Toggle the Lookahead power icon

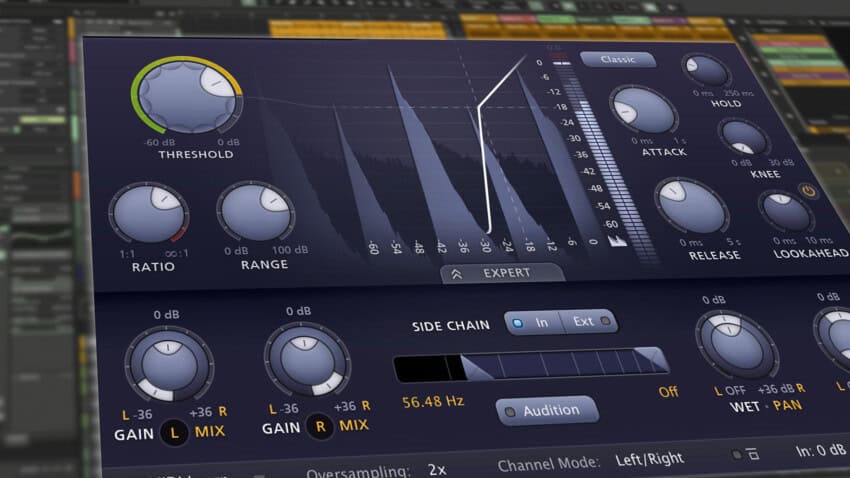pyautogui.click(x=808, y=191)
